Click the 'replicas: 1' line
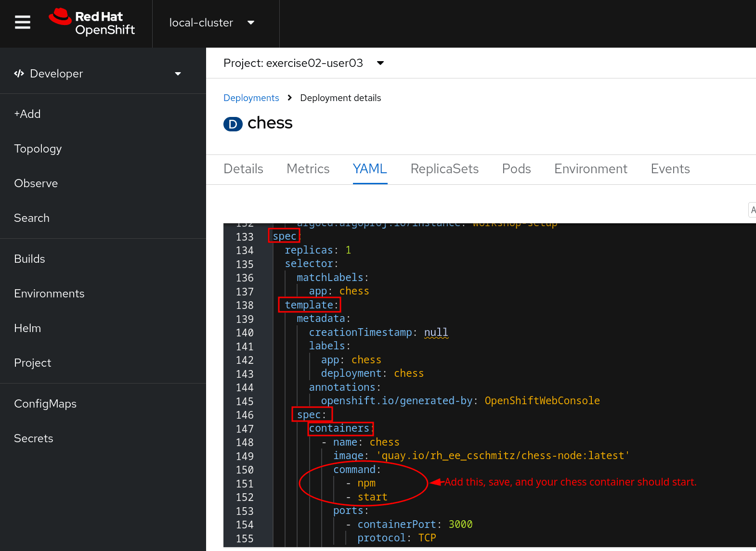Viewport: 756px width, 551px height. (x=318, y=250)
